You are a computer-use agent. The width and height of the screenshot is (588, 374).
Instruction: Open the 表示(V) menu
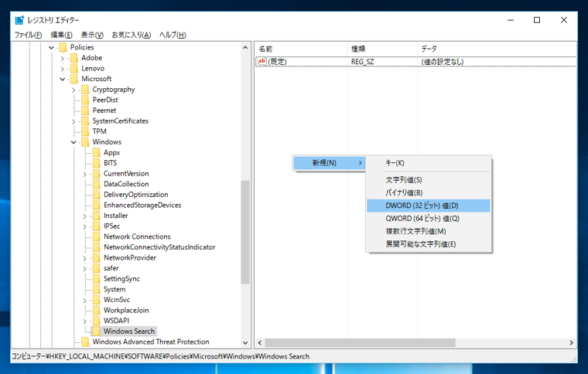(92, 35)
